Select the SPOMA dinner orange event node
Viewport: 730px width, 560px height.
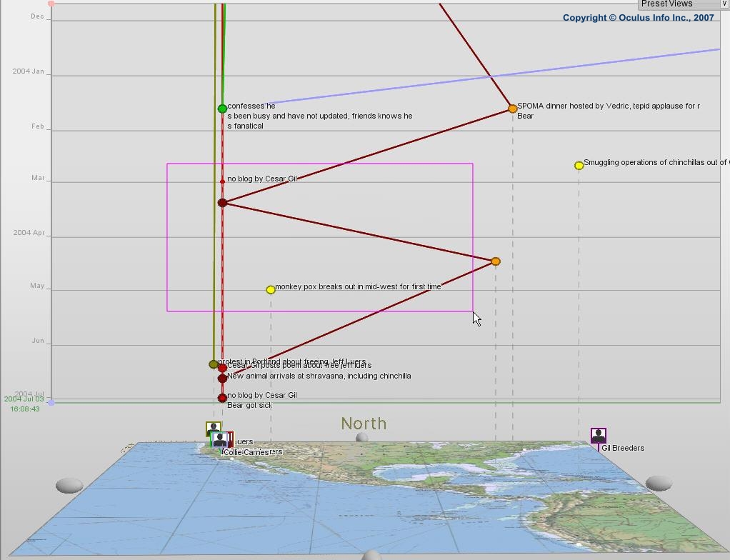coord(512,109)
